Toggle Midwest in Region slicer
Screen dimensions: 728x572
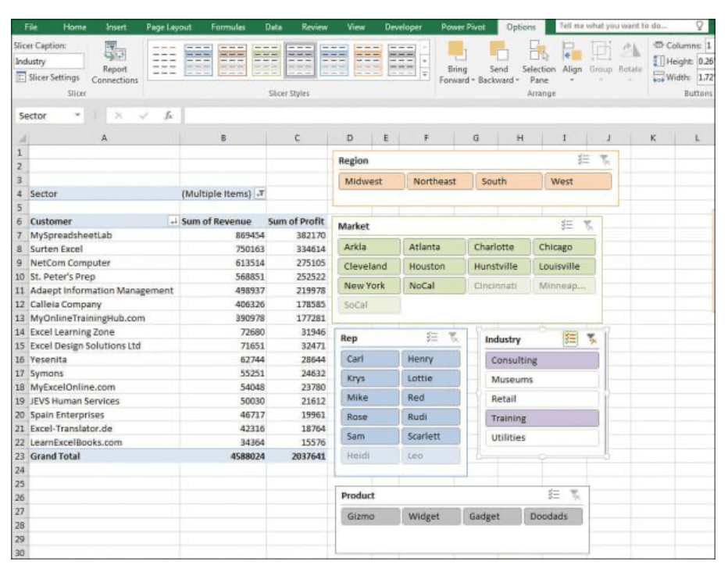click(371, 181)
